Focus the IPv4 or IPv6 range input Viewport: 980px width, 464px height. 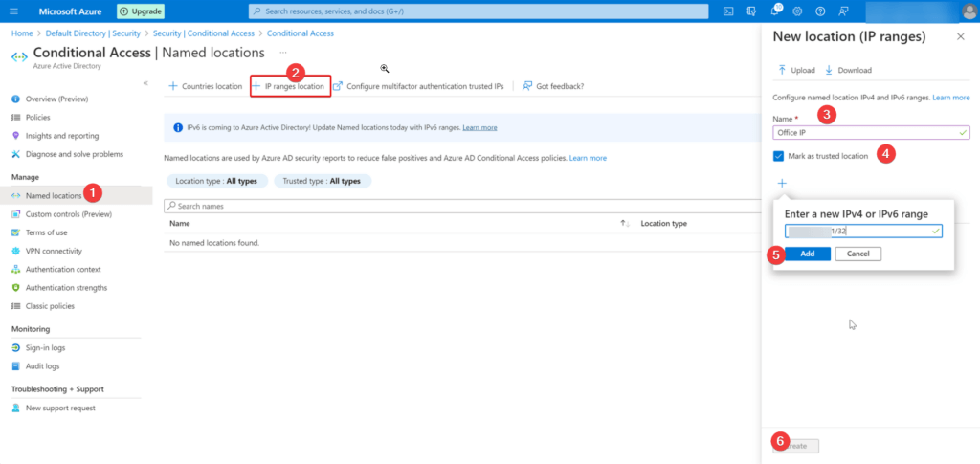coord(863,232)
